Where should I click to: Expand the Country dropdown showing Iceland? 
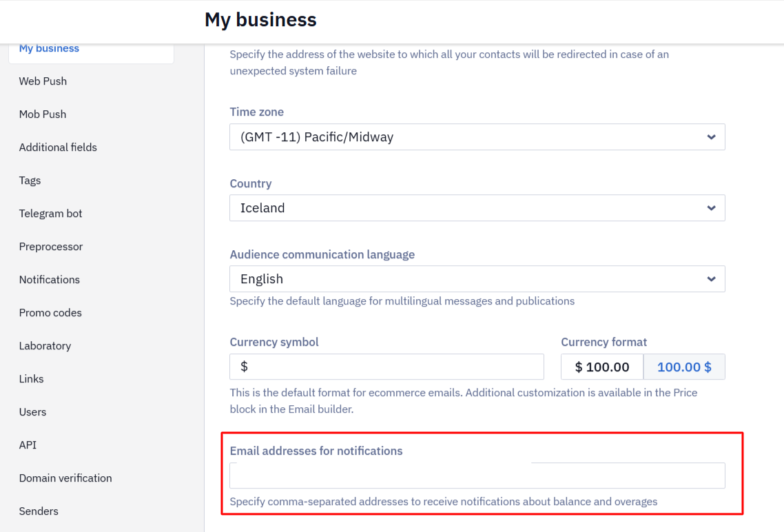click(477, 208)
